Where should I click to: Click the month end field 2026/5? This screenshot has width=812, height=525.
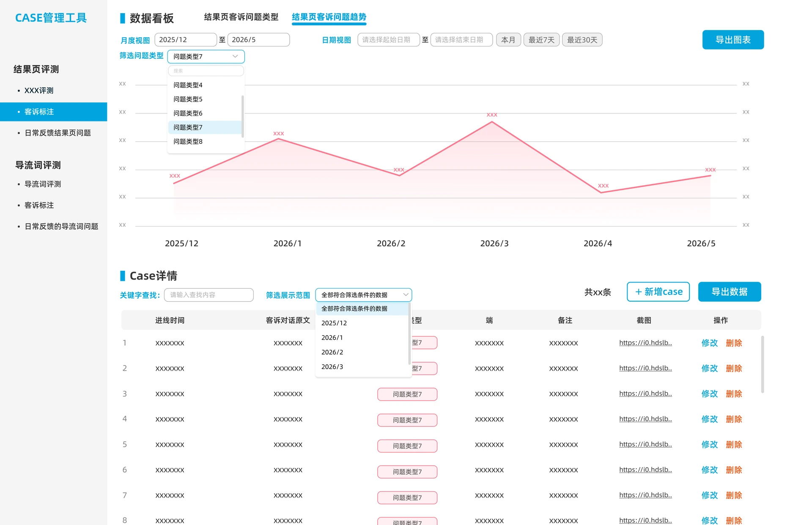258,40
